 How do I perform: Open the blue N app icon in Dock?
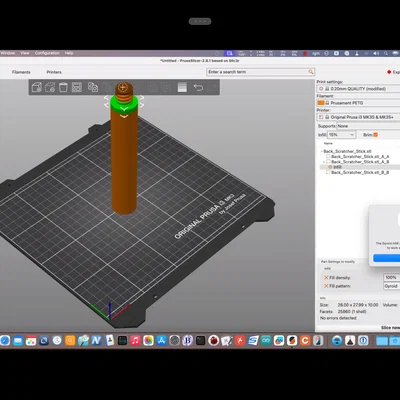[96, 341]
